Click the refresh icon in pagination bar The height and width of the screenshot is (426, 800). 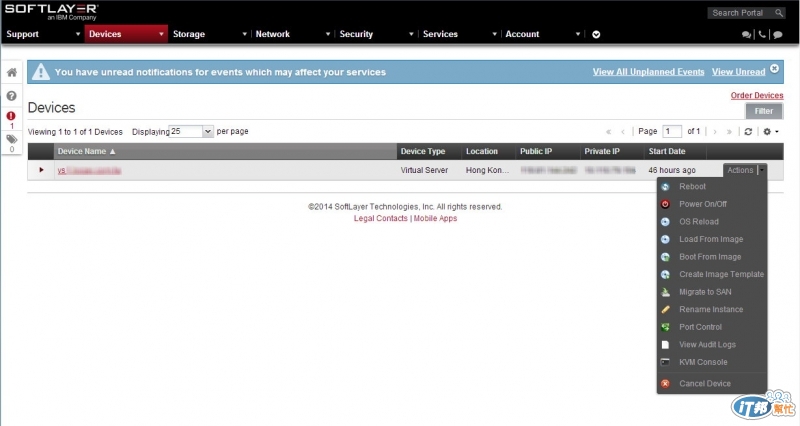(x=748, y=132)
